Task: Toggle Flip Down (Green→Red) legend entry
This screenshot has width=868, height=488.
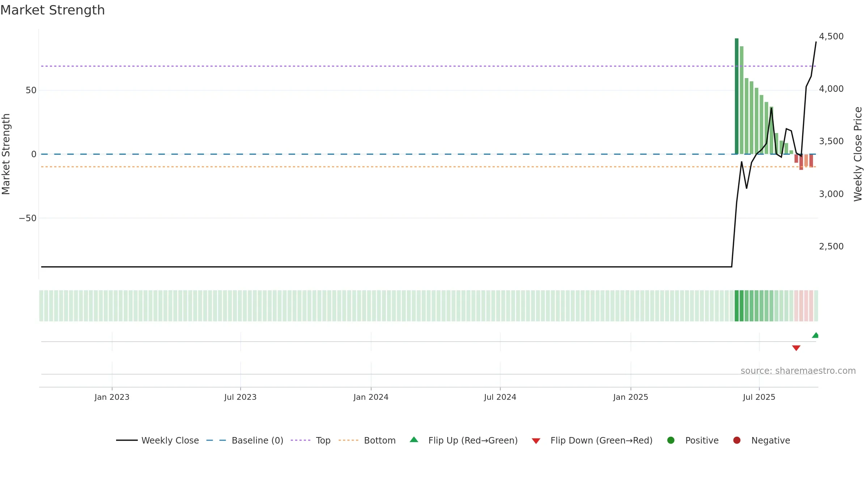Action: tap(592, 440)
